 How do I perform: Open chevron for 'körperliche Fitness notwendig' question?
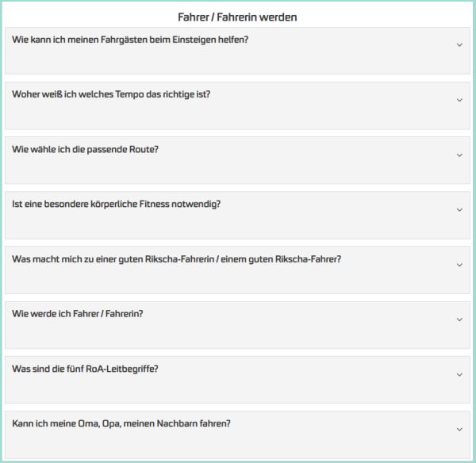point(459,210)
